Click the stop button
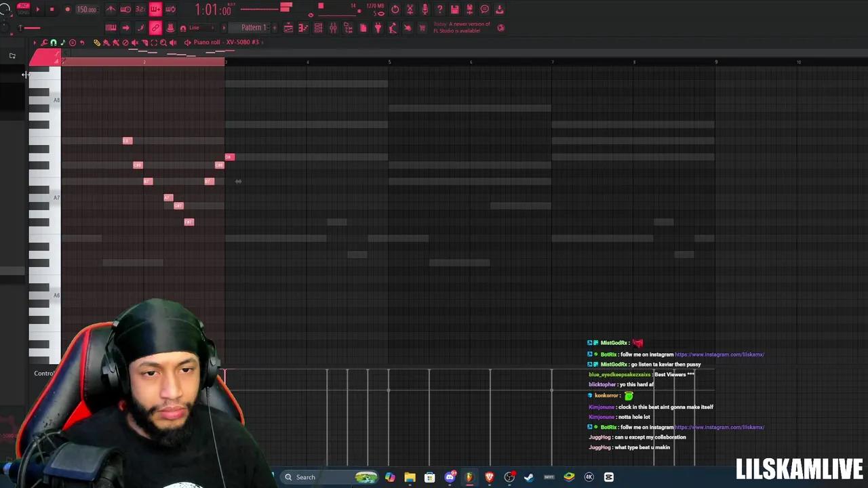Screen dimensions: 868x488 pyautogui.click(x=52, y=9)
